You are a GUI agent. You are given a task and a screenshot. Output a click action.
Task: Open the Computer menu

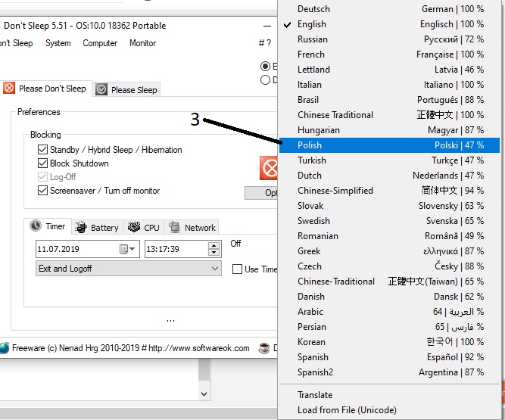[100, 43]
